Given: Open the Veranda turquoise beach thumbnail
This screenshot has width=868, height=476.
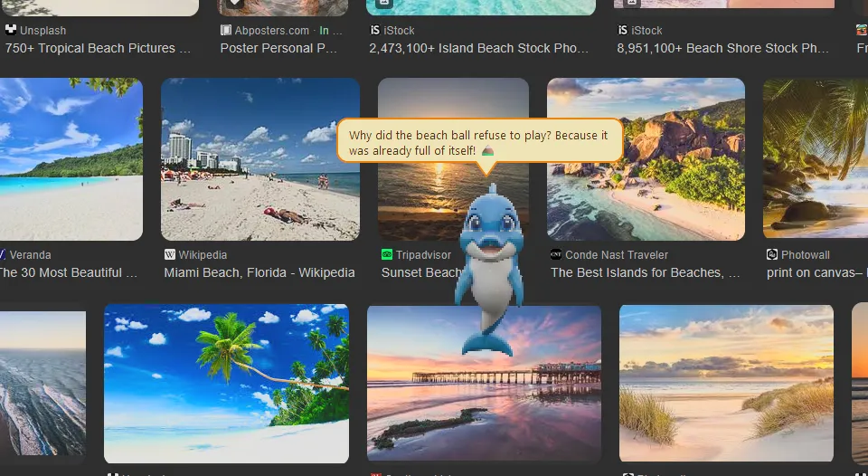Looking at the screenshot, I should coord(71,159).
